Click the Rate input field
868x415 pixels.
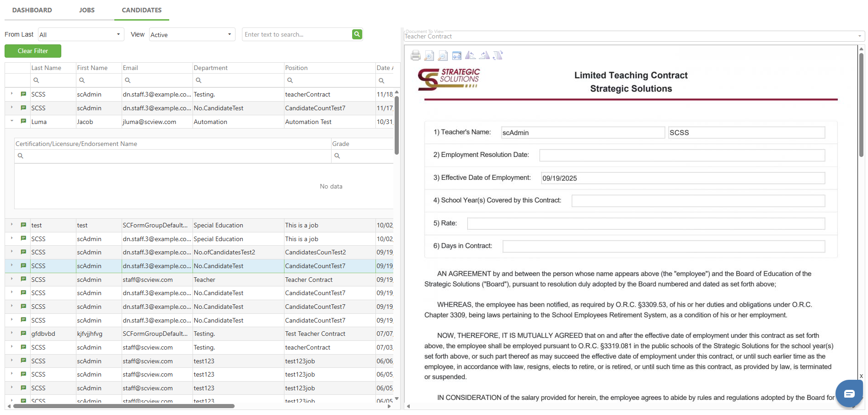point(646,223)
